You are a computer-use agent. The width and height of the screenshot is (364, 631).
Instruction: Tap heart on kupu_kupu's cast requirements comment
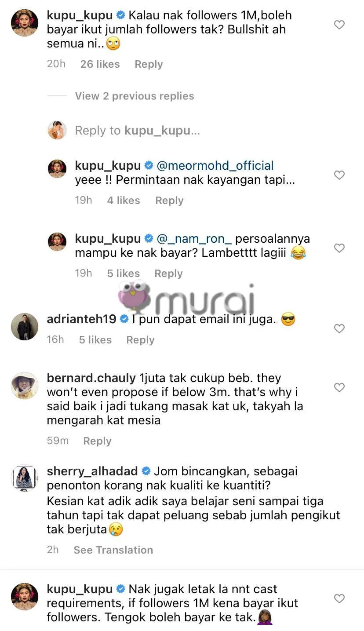(339, 598)
